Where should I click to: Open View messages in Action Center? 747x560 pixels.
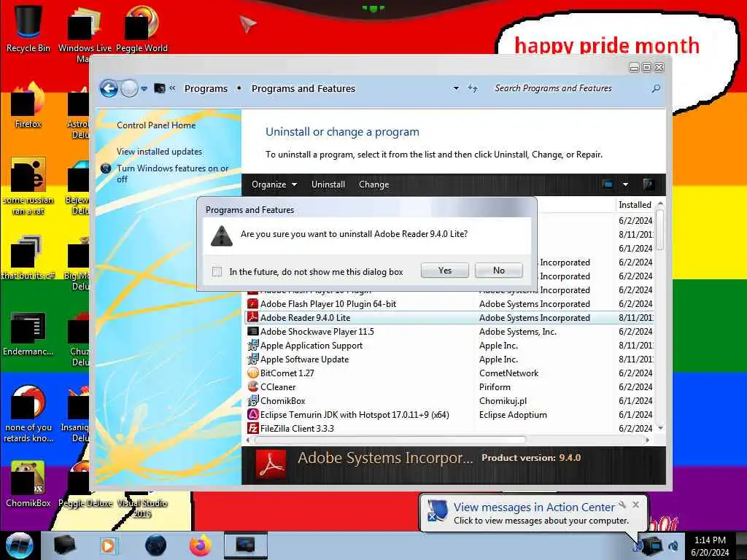point(533,507)
